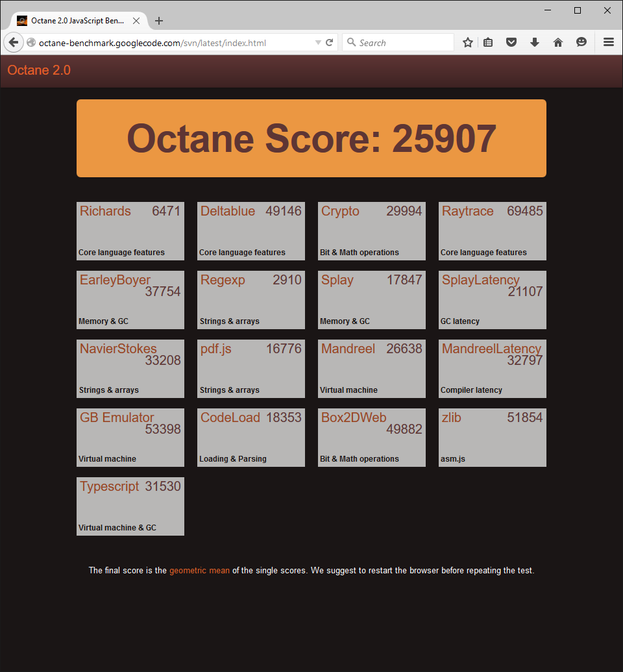The image size is (623, 672).
Task: Click the Typescript score 31530
Action: [x=163, y=486]
